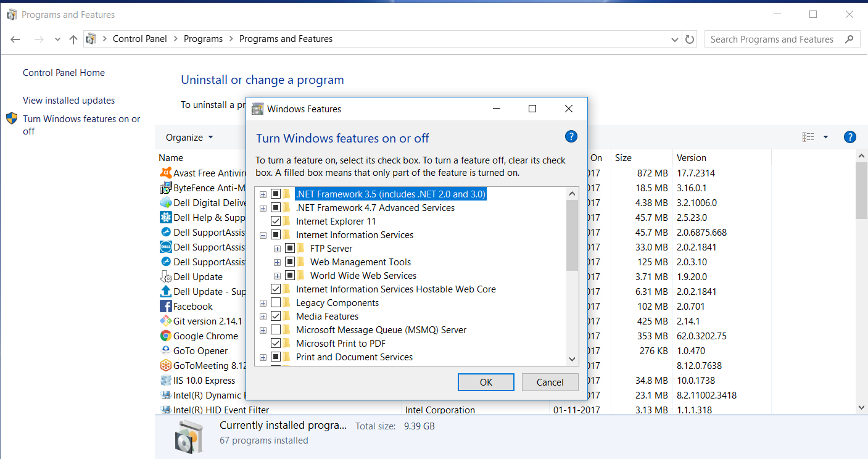Viewport: 868px width, 459px height.
Task: Click the Intel(R) HID Event Filter icon
Action: (165, 410)
